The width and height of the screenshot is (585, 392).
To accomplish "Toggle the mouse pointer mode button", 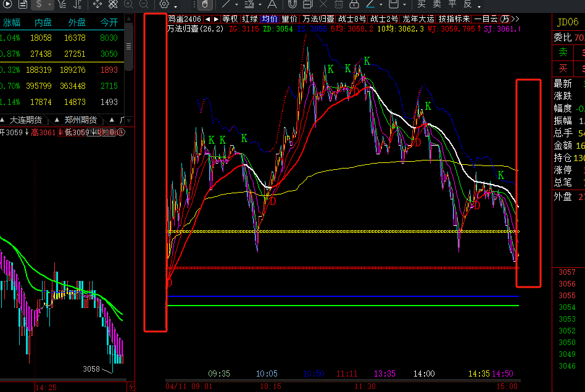I will tap(205, 4).
